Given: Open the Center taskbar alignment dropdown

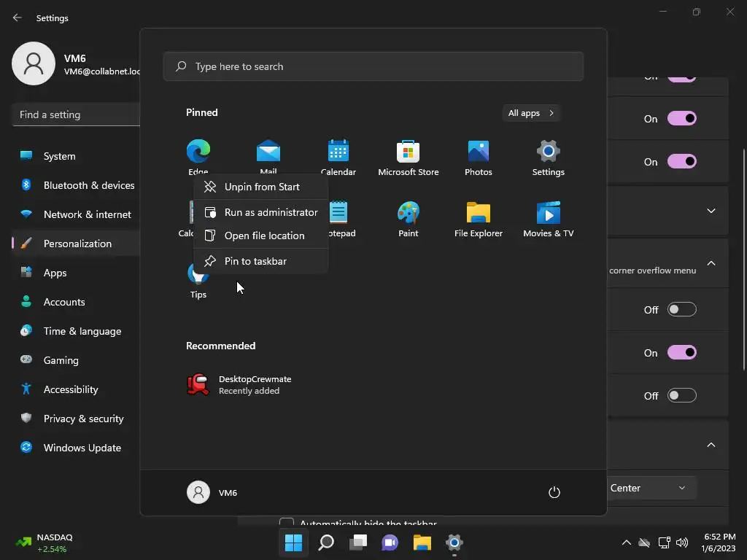Looking at the screenshot, I should coord(651,488).
